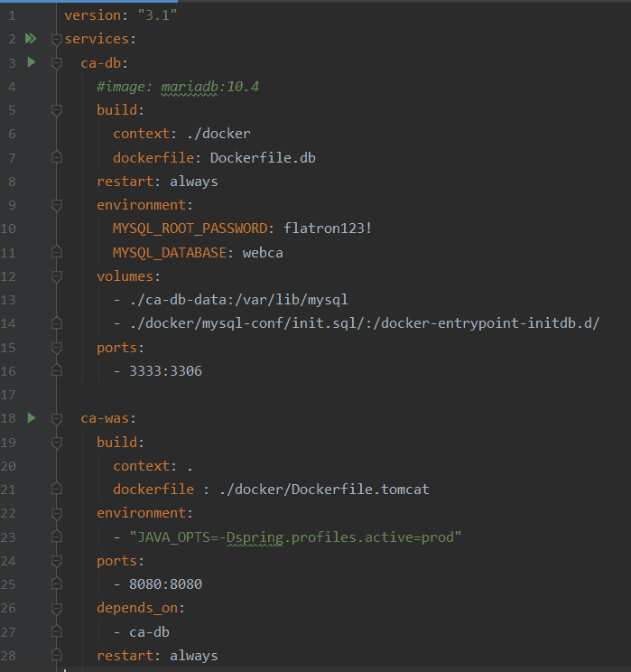The image size is (631, 672).
Task: Click the 3333:3306 port mapping
Action: [165, 370]
